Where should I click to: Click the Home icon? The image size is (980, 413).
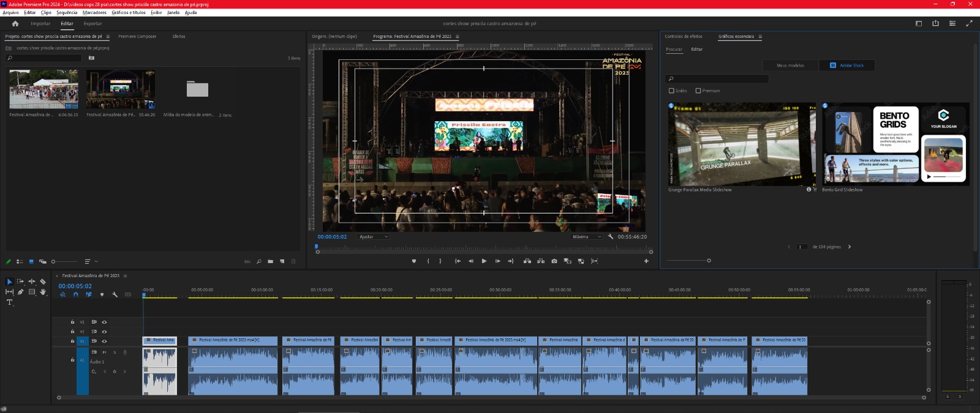click(15, 24)
